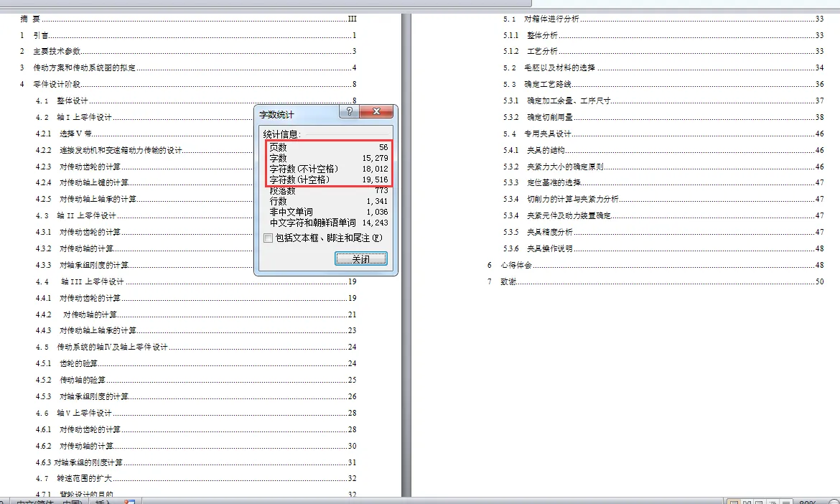
Task: Click 4.6.3 对轴承组的刚度计算 entry
Action: [196, 463]
